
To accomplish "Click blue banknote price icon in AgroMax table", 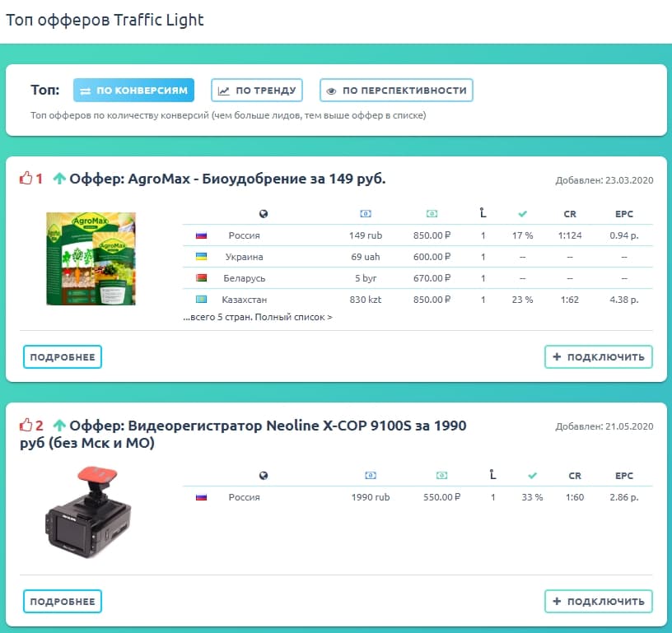I will pos(366,214).
